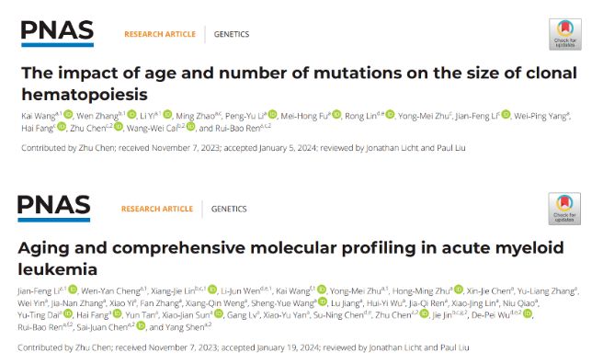Open Peng-Yu Li's ORCID icon
The height and width of the screenshot is (364, 603).
pyautogui.click(x=272, y=114)
